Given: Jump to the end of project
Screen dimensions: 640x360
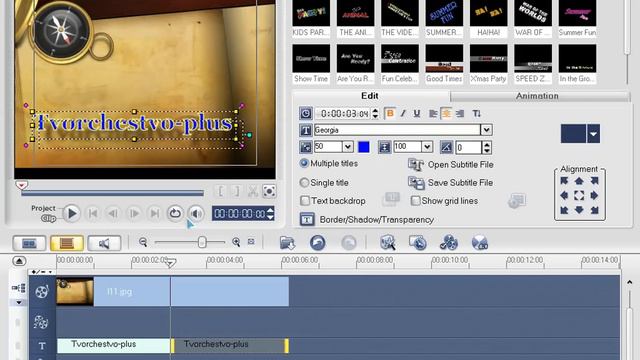Looking at the screenshot, I should click(154, 213).
